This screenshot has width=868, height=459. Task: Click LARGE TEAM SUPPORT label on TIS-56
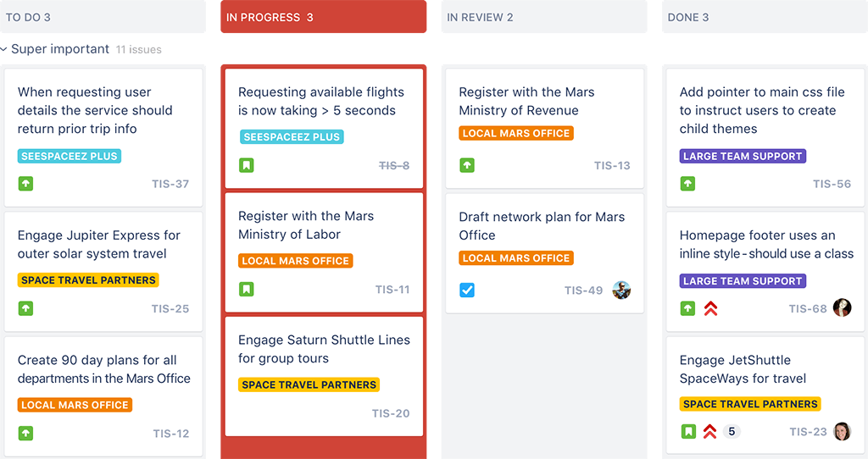(743, 156)
